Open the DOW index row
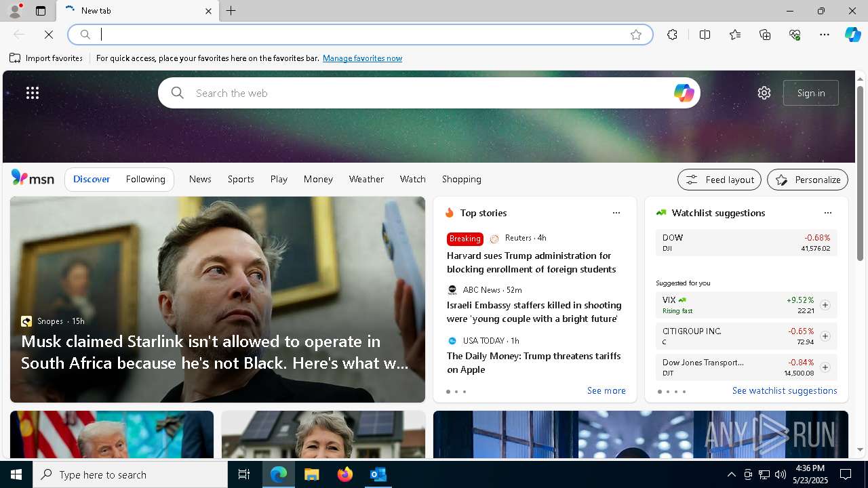 [x=746, y=243]
